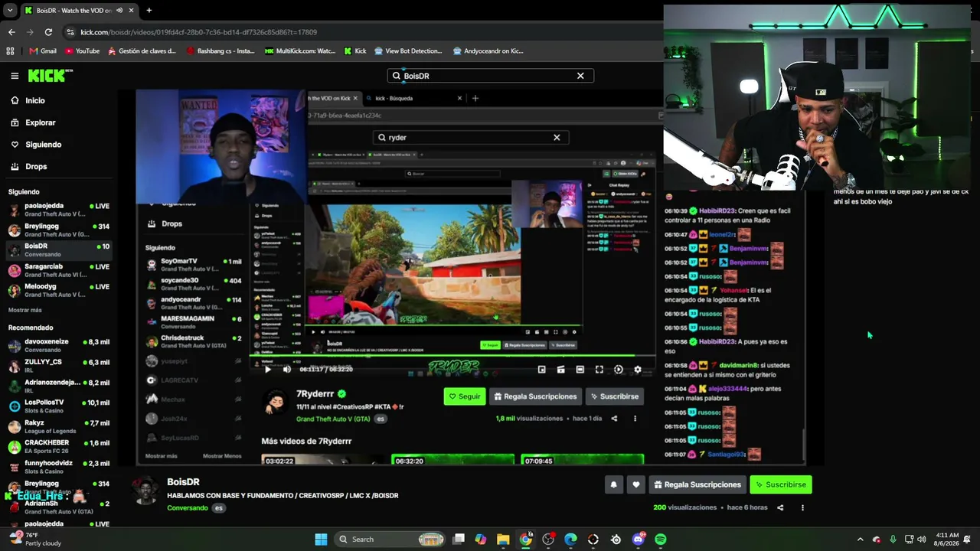Share the VOD using the share icon
The width and height of the screenshot is (980, 551).
pyautogui.click(x=780, y=507)
